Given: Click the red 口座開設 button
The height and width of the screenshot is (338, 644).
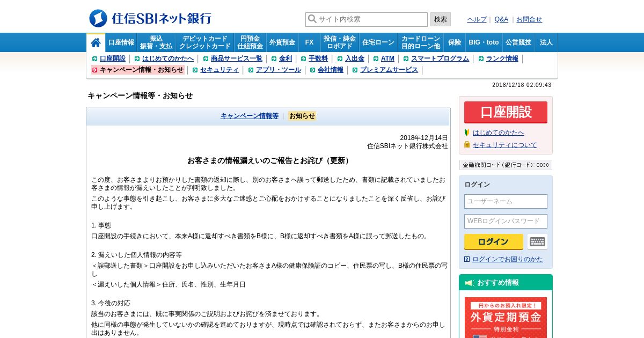Looking at the screenshot, I should pos(506,112).
